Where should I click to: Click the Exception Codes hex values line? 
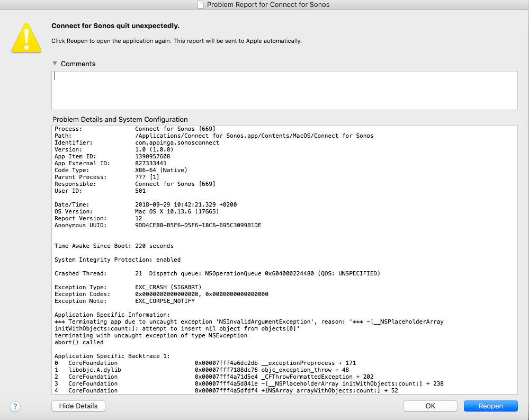point(202,294)
